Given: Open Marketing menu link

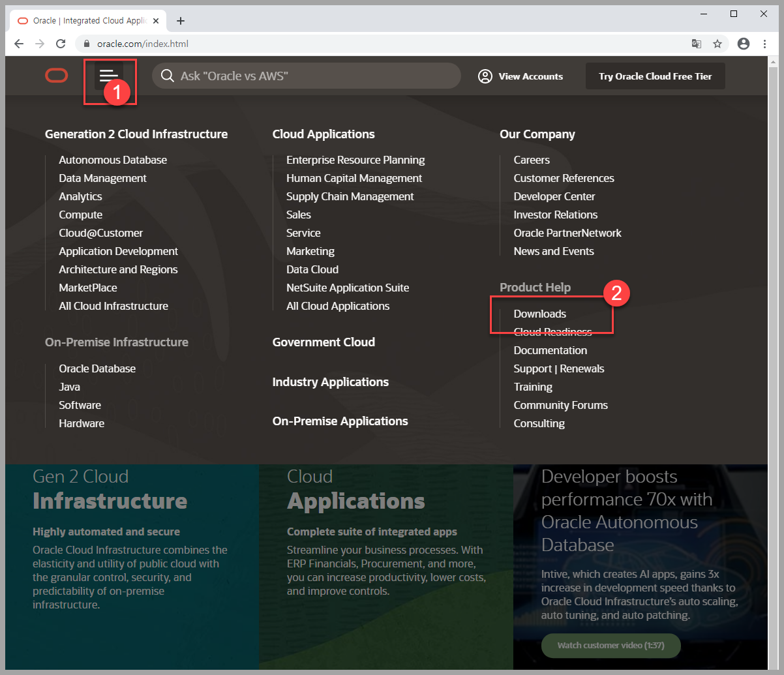Looking at the screenshot, I should [x=310, y=251].
